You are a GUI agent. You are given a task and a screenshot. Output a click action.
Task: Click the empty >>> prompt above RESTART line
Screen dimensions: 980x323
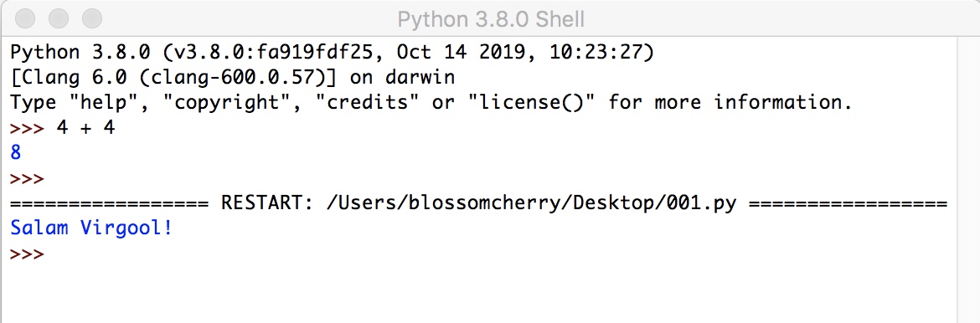[27, 179]
